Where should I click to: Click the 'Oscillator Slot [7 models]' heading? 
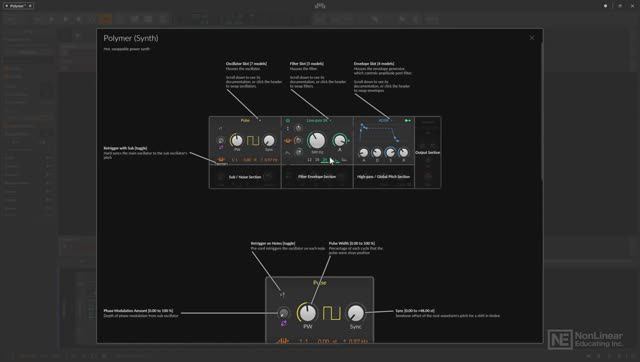(x=246, y=64)
